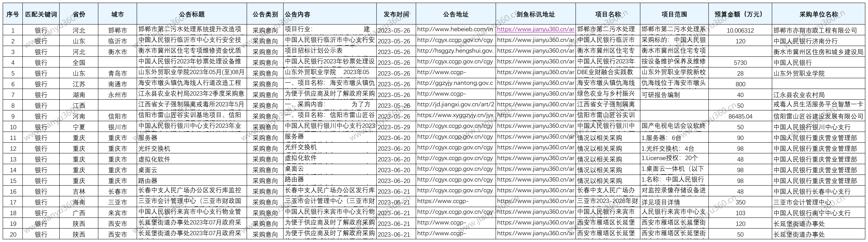868x242 pixels.
Task: Click the purchaser cell 中国人民银行济南分行
Action: click(818, 41)
